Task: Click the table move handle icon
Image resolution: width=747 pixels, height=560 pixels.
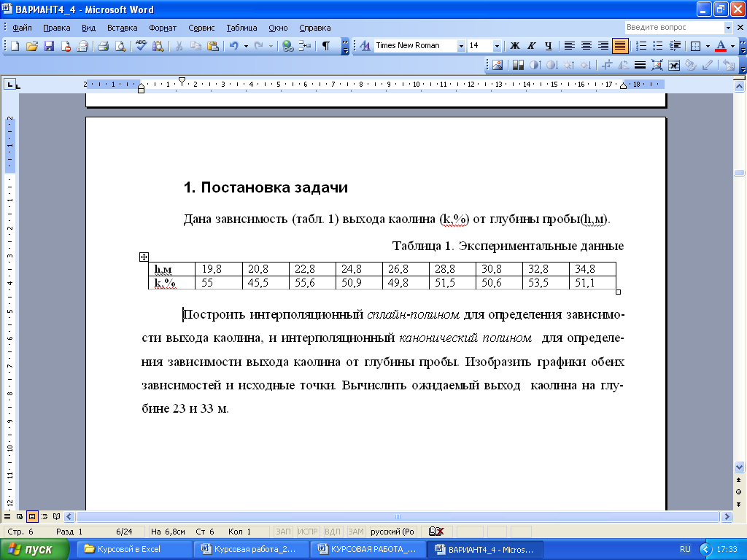Action: pos(144,257)
